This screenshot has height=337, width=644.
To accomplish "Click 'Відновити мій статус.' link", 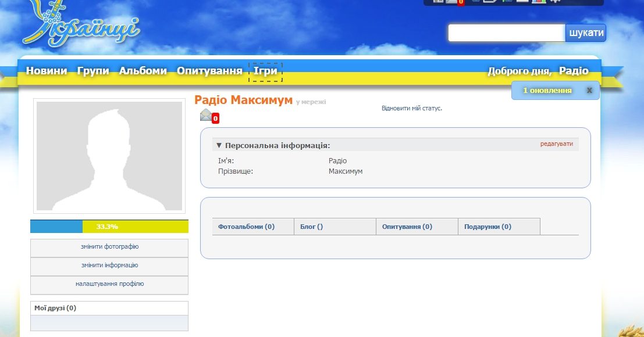I will (411, 108).
